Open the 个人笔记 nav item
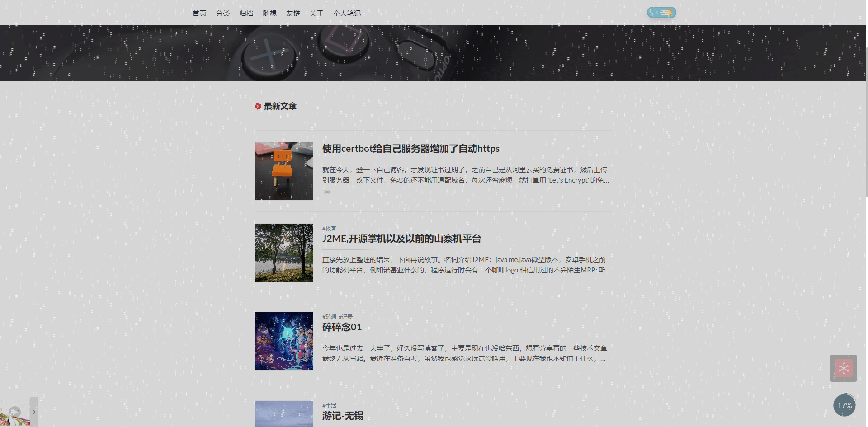Image resolution: width=868 pixels, height=427 pixels. pyautogui.click(x=347, y=13)
